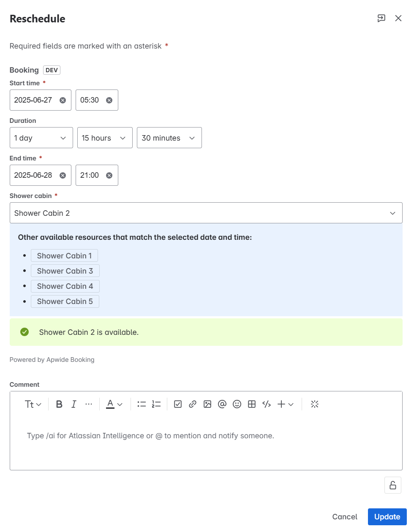The height and width of the screenshot is (532, 414).
Task: Open the text styles menu
Action: pos(33,404)
